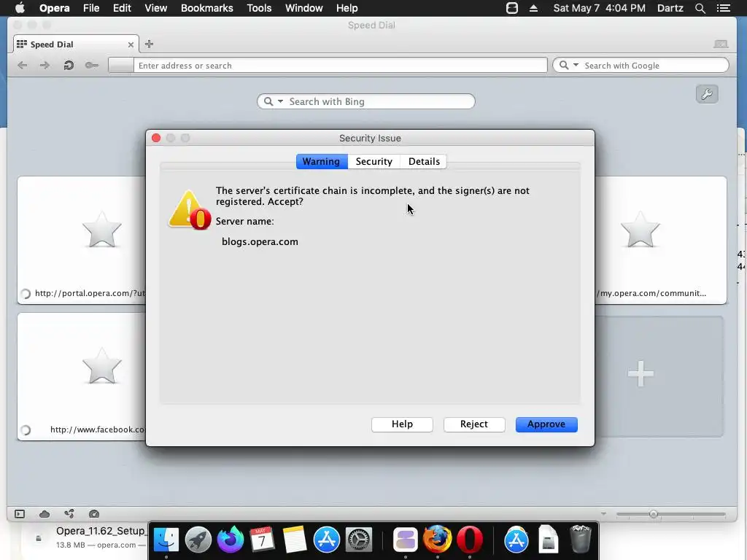This screenshot has height=560, width=747.
Task: Open Spotlight search in menu bar
Action: [x=700, y=8]
